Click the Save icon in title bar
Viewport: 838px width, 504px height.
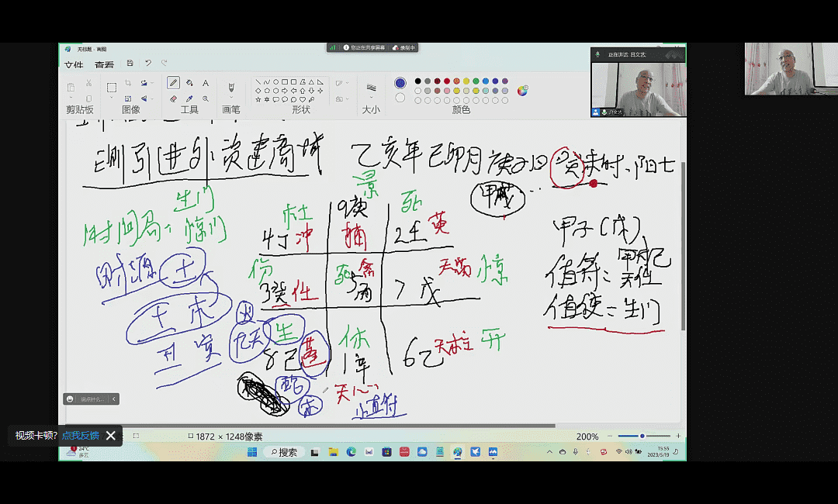[130, 63]
